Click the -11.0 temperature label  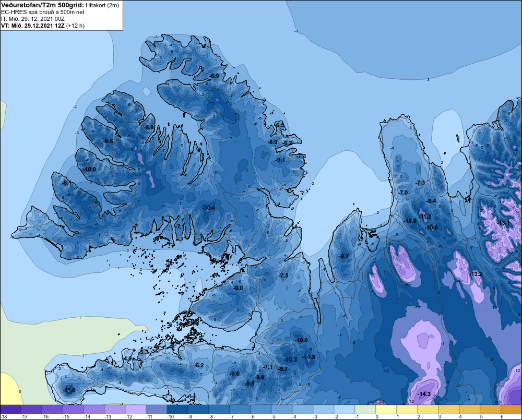(69, 390)
